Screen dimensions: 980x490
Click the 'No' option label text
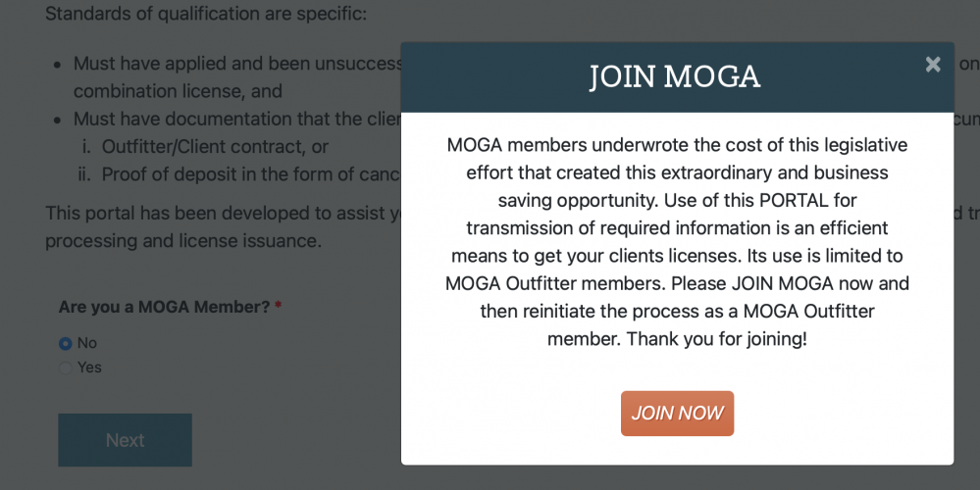click(87, 343)
